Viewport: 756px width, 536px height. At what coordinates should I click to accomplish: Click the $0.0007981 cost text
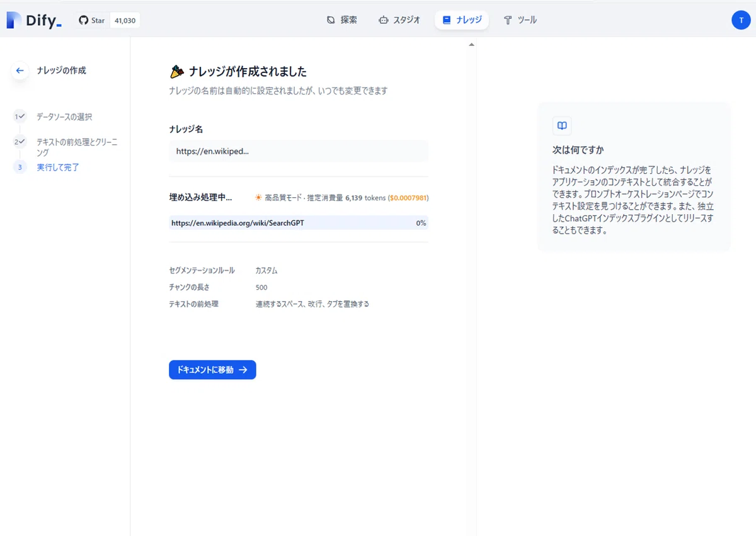coord(408,198)
